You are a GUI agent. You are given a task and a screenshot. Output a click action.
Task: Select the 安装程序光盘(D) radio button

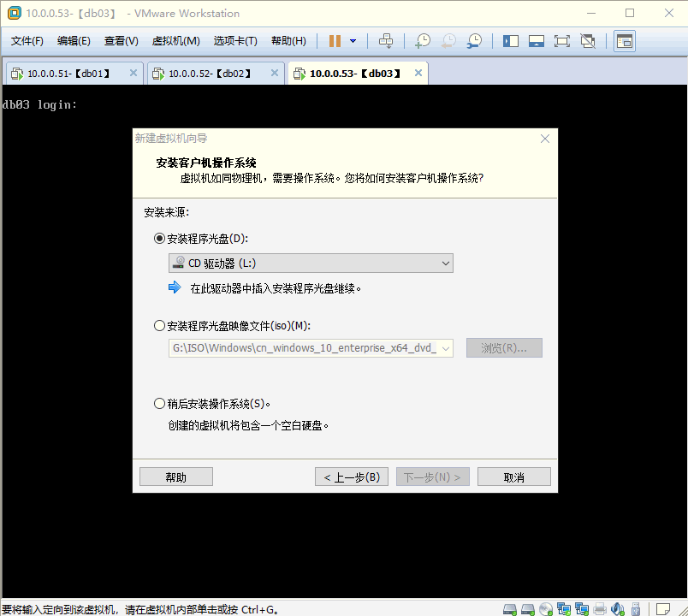[158, 238]
